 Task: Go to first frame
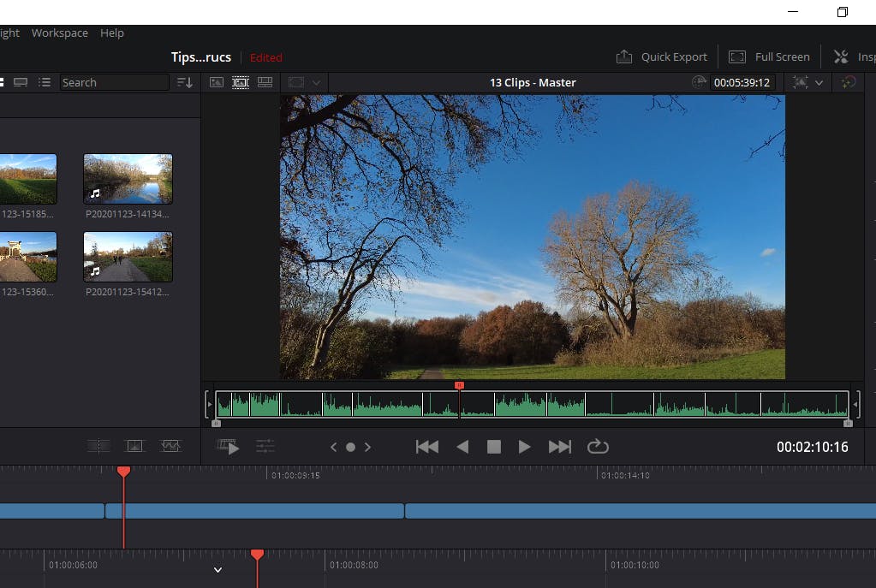point(427,447)
